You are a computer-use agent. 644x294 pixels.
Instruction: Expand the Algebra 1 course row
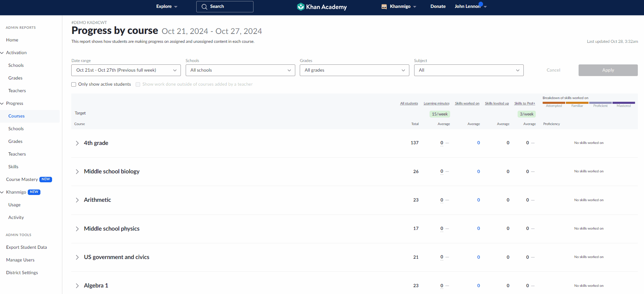pos(77,286)
